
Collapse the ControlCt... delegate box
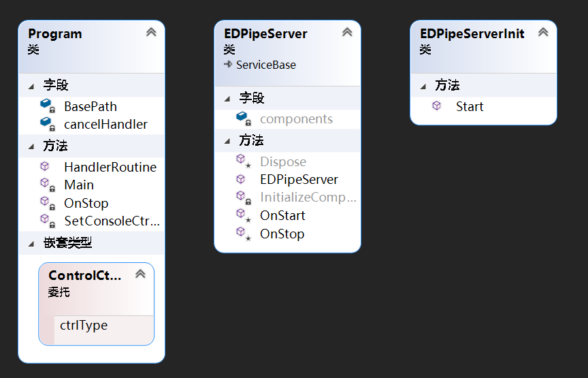140,274
